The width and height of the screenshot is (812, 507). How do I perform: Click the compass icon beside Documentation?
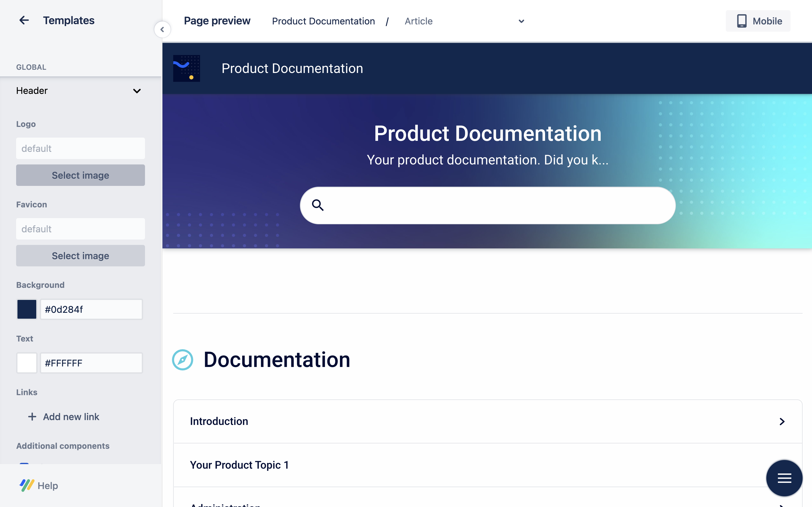click(183, 360)
